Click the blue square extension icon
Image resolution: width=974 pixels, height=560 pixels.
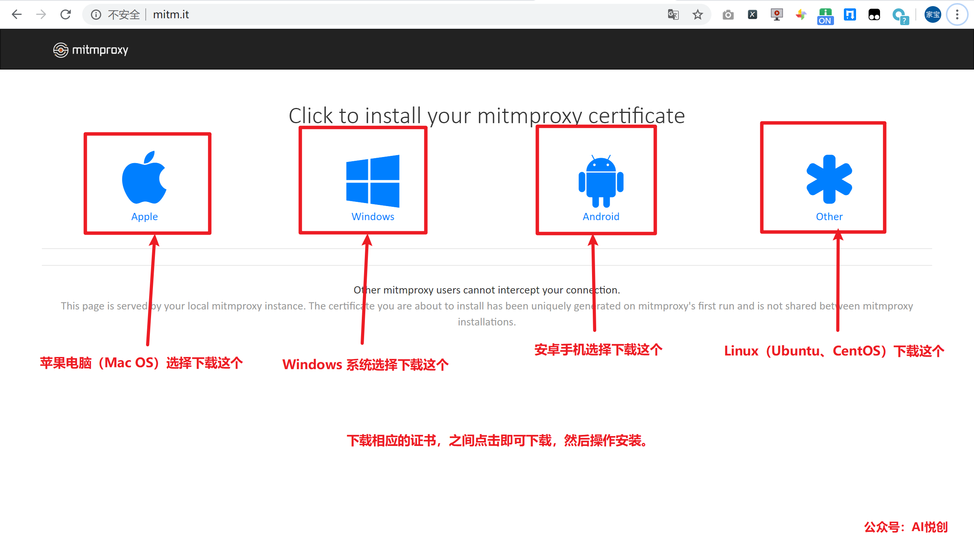850,14
